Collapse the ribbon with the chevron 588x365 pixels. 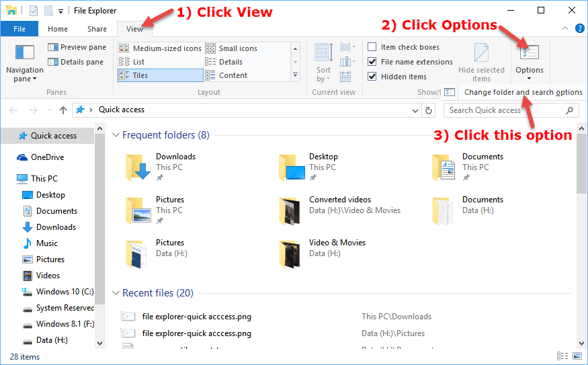coord(564,28)
